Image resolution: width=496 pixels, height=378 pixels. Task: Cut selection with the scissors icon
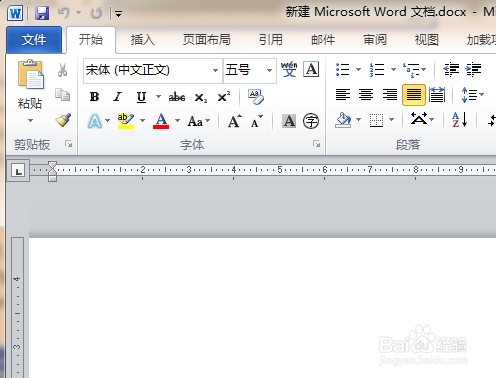tap(62, 70)
